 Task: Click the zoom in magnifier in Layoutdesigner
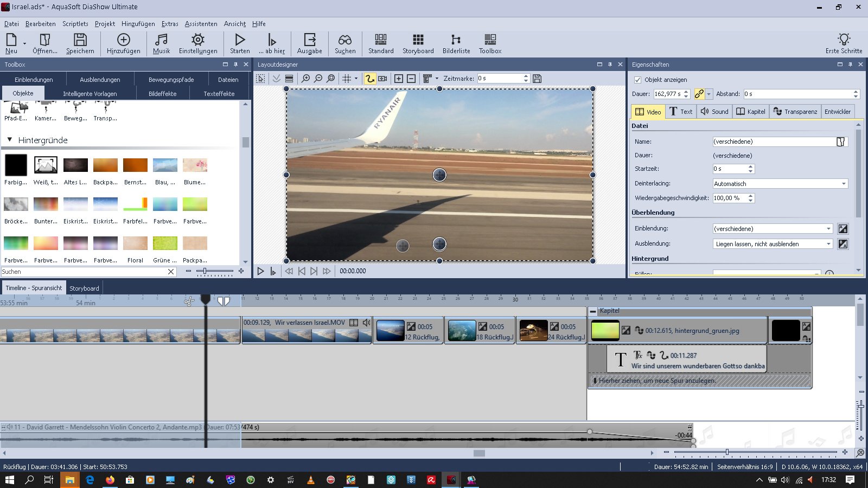(x=306, y=79)
